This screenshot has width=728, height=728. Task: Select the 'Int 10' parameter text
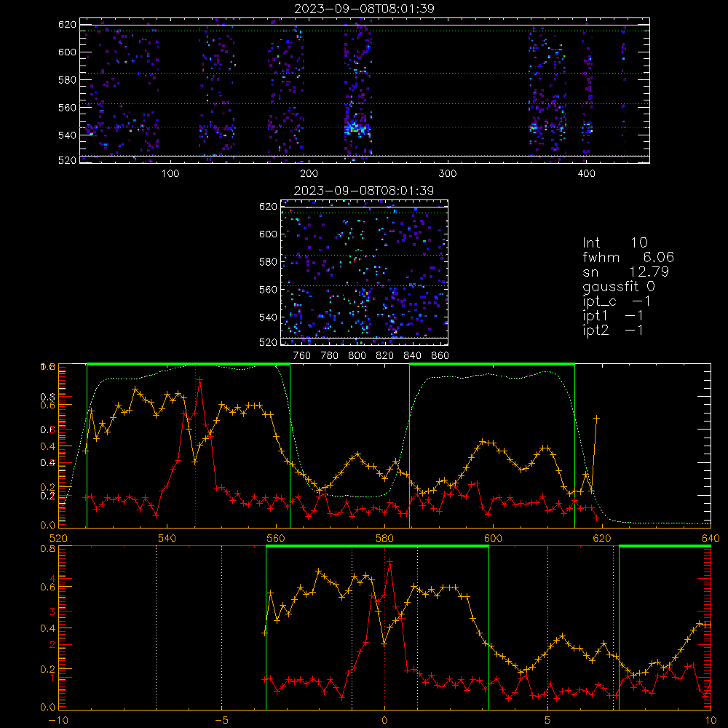tap(614, 242)
